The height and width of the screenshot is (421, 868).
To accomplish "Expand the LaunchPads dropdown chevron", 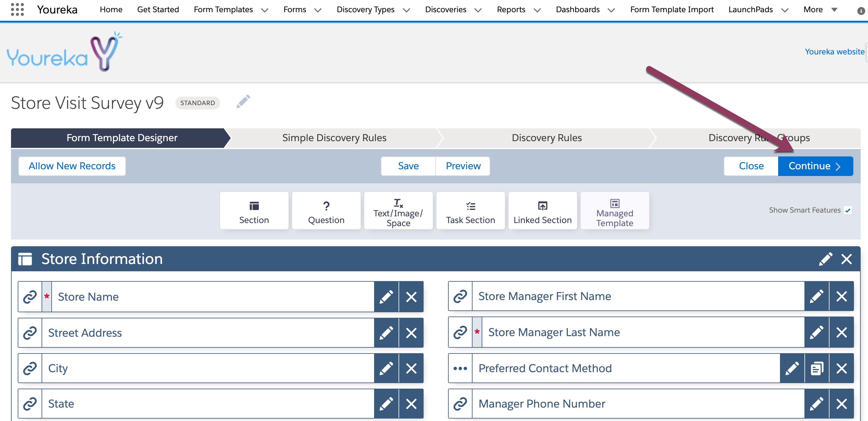I will pyautogui.click(x=785, y=10).
